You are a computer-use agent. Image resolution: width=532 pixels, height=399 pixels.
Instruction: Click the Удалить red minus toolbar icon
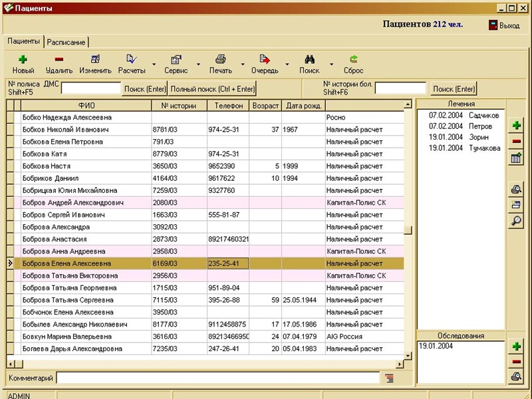click(x=59, y=60)
